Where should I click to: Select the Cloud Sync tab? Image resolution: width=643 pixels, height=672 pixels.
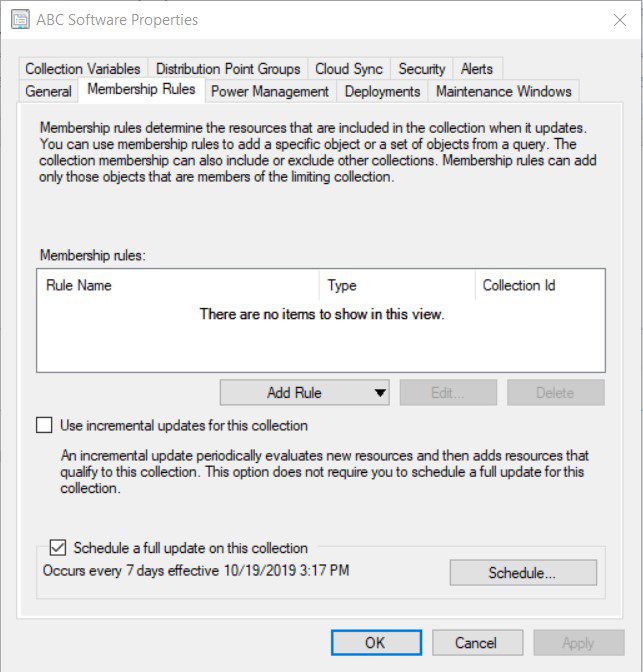pos(349,69)
